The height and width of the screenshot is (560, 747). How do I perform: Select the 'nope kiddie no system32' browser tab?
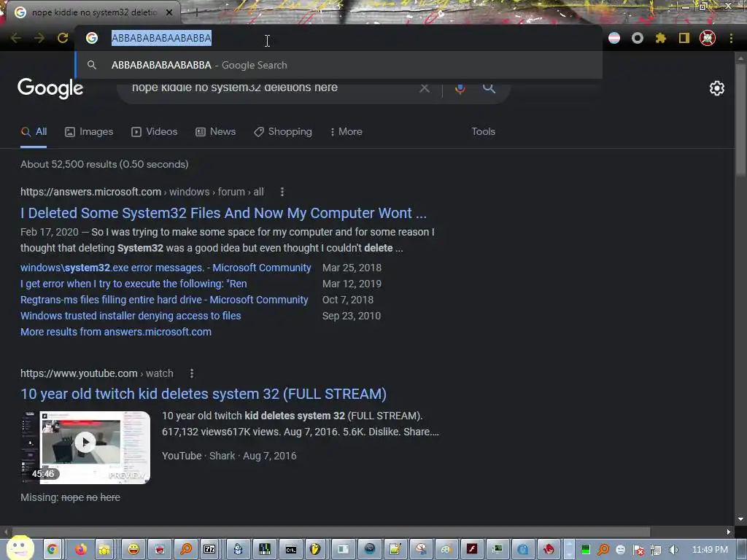(x=94, y=12)
